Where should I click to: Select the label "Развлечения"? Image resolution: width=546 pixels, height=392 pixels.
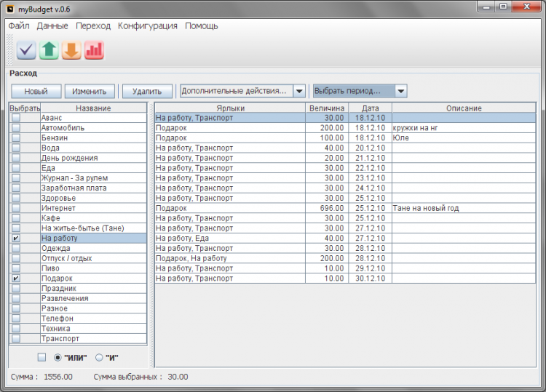(93, 298)
